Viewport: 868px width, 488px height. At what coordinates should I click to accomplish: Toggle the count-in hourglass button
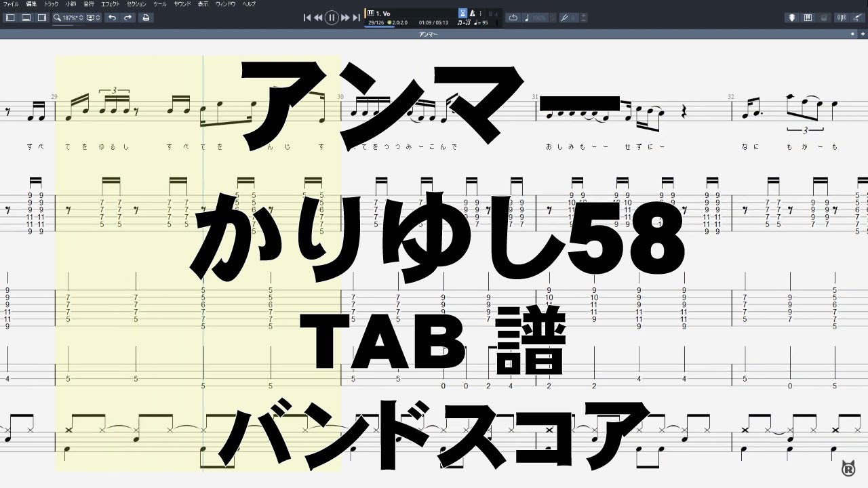463,14
